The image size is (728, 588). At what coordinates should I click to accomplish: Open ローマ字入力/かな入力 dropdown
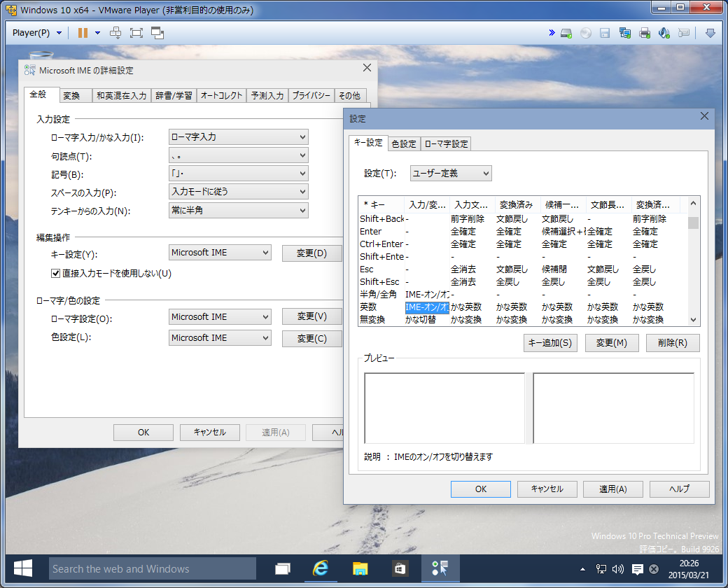[x=238, y=137]
